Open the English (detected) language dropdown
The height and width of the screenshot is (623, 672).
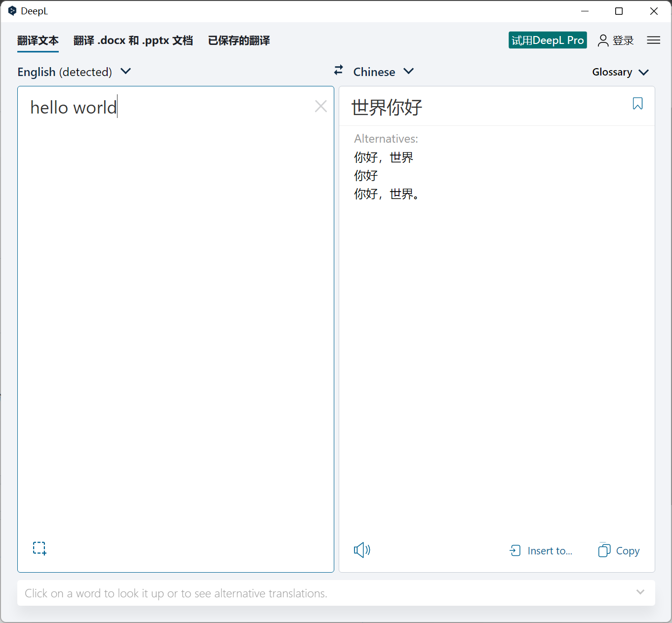(x=74, y=72)
